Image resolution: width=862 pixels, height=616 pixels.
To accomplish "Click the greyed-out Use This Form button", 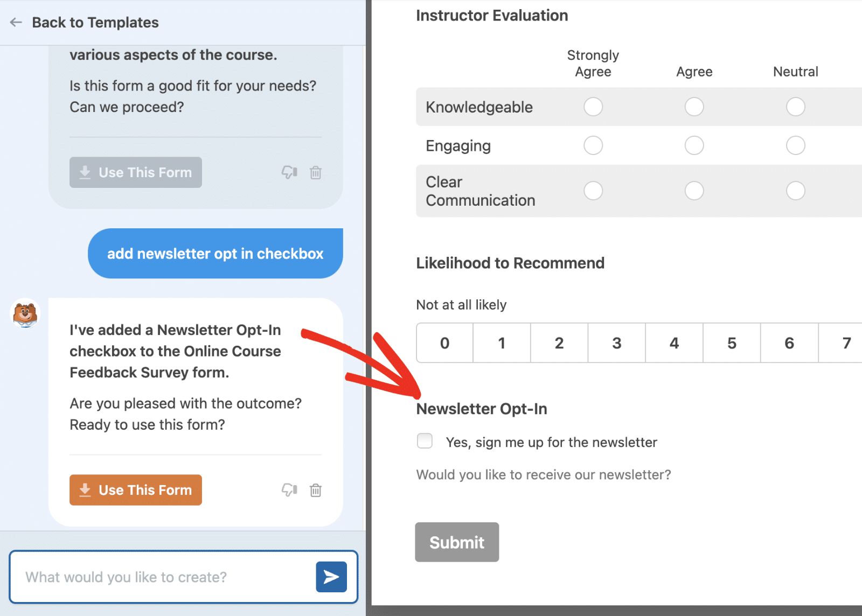I will (x=136, y=172).
